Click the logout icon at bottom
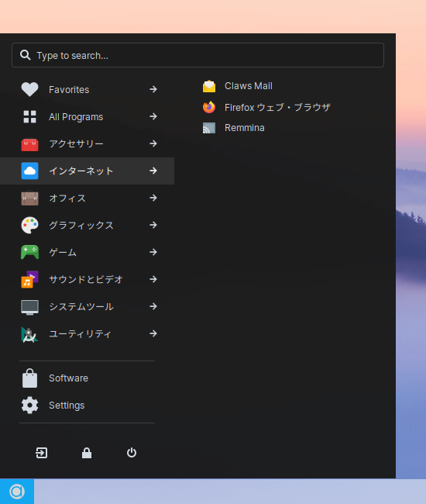The image size is (426, 504). pyautogui.click(x=41, y=453)
